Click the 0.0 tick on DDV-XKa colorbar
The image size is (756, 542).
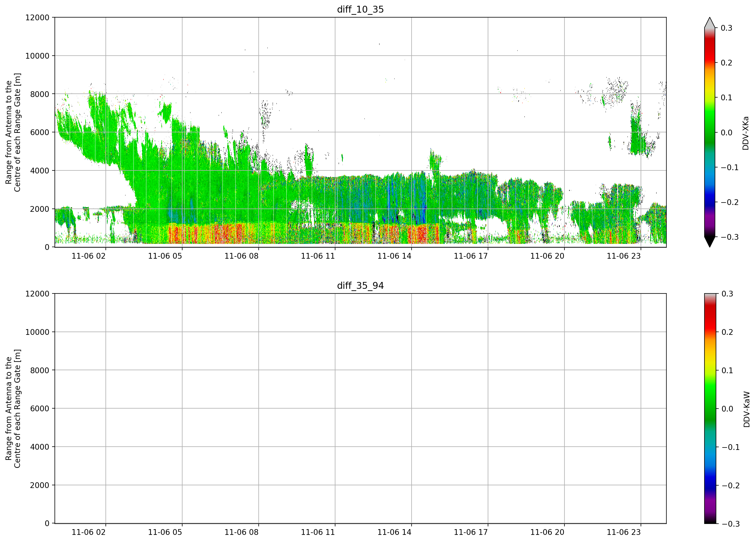[x=726, y=133]
